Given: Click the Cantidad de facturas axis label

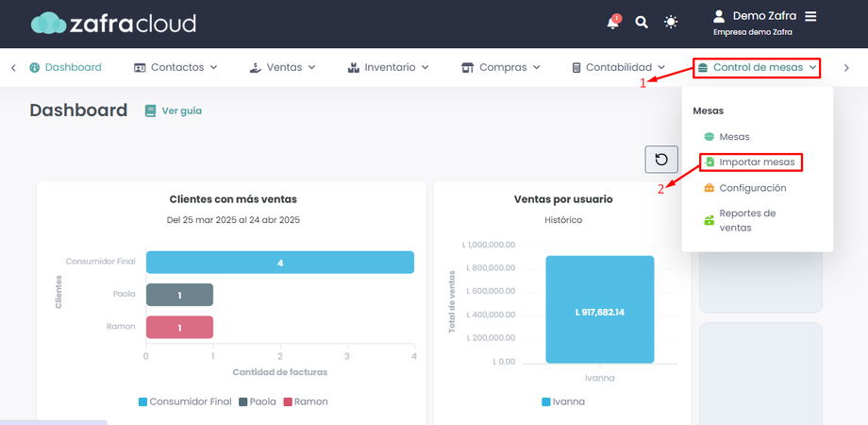Looking at the screenshot, I should (x=279, y=372).
